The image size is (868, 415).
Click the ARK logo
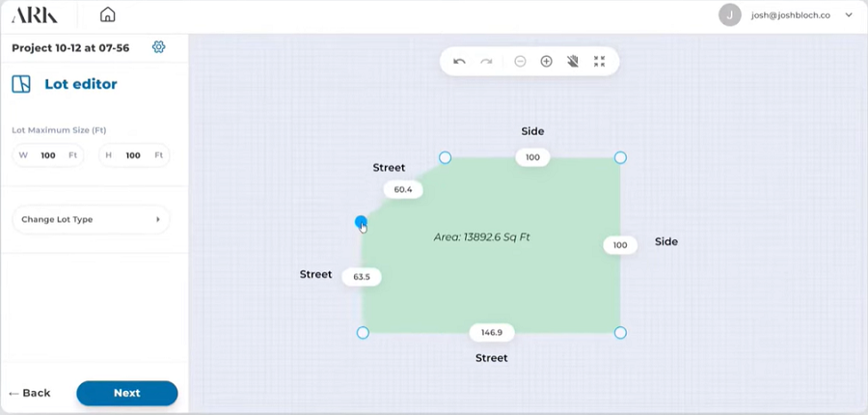[x=35, y=15]
